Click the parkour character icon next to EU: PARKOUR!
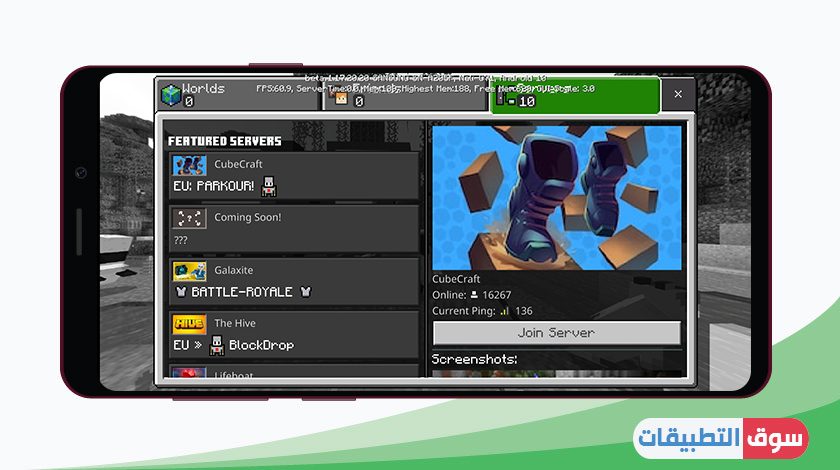This screenshot has height=470, width=840. (x=268, y=186)
